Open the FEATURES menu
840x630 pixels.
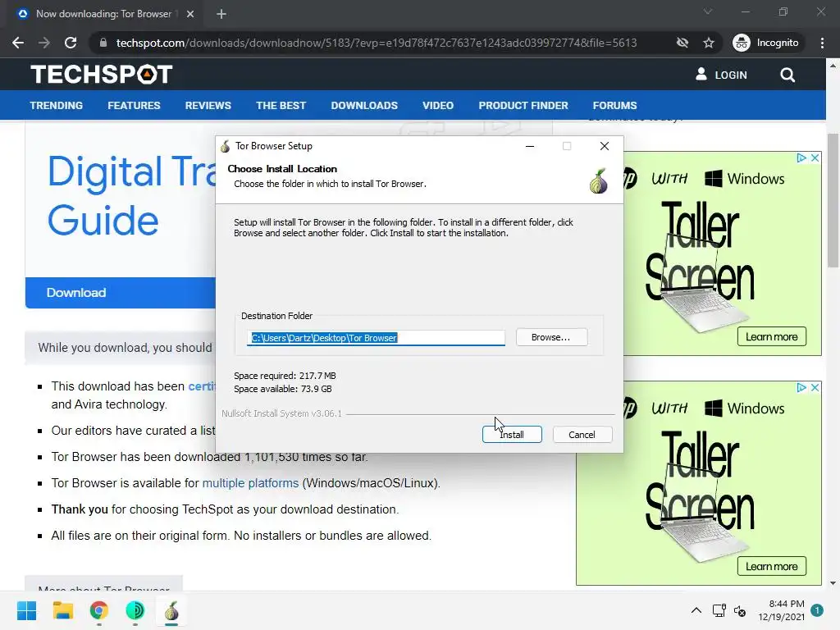(134, 106)
